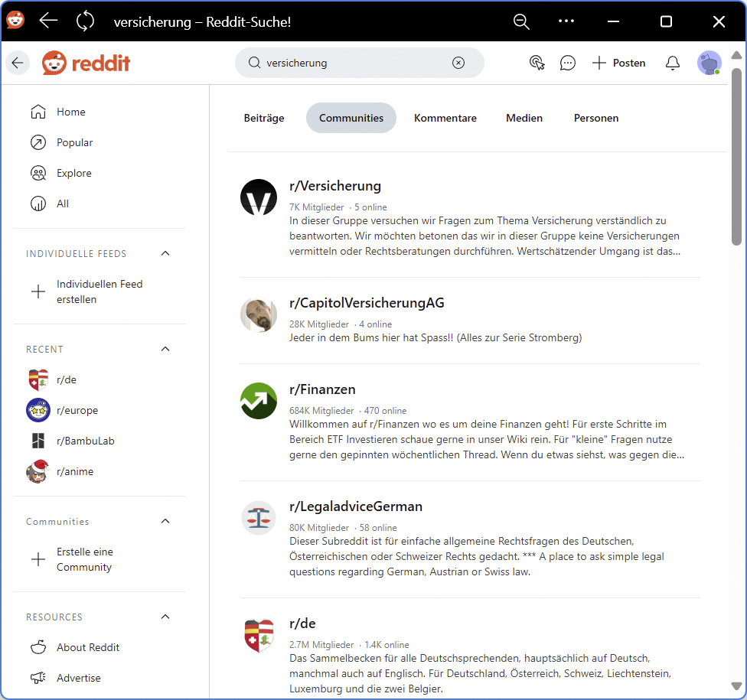This screenshot has width=747, height=700.
Task: Open r/Finanzen community title
Action: click(x=322, y=389)
